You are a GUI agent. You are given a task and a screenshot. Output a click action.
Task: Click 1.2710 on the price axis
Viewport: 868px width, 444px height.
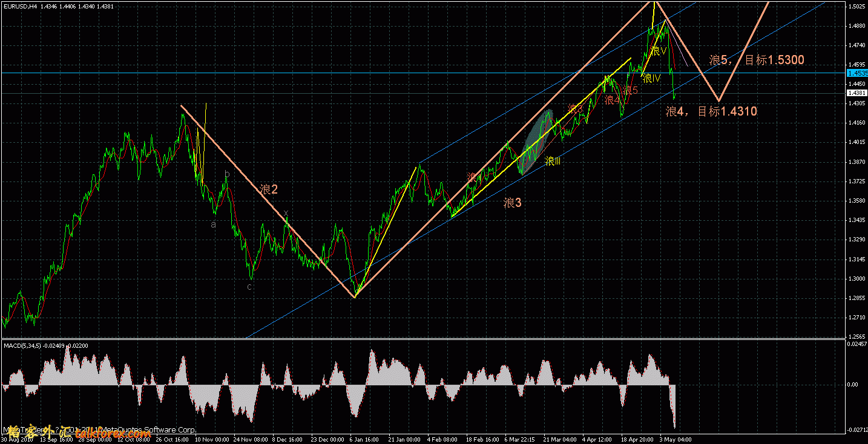click(856, 318)
